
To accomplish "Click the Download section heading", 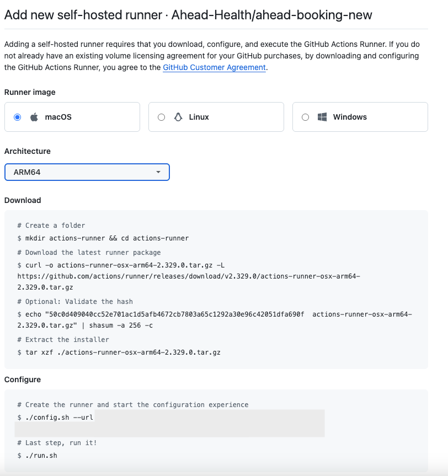I will pos(23,200).
